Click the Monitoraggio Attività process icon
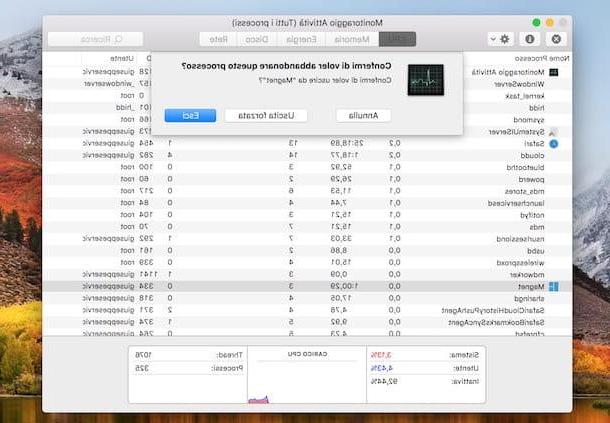This screenshot has width=610, height=423. 554,72
